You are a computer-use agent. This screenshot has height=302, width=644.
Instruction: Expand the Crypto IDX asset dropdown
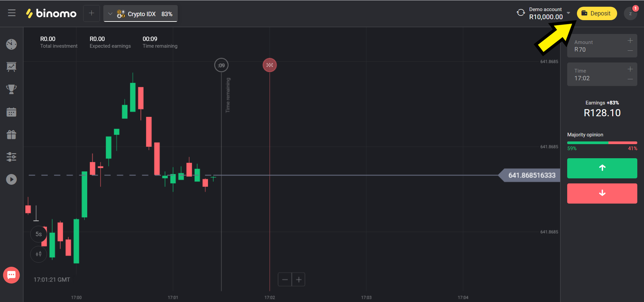tap(110, 14)
